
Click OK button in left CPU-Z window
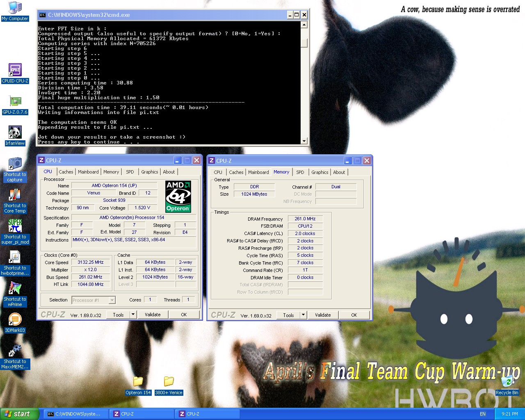(x=184, y=315)
